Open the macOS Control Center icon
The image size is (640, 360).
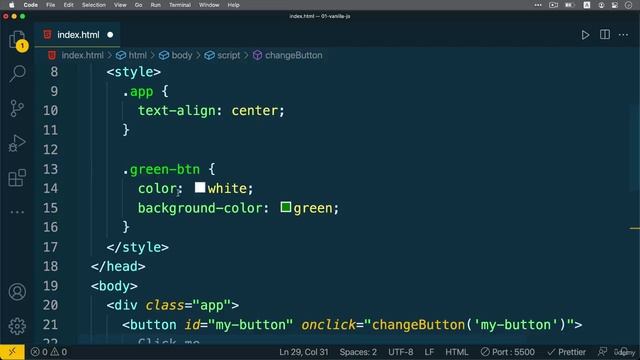(614, 5)
